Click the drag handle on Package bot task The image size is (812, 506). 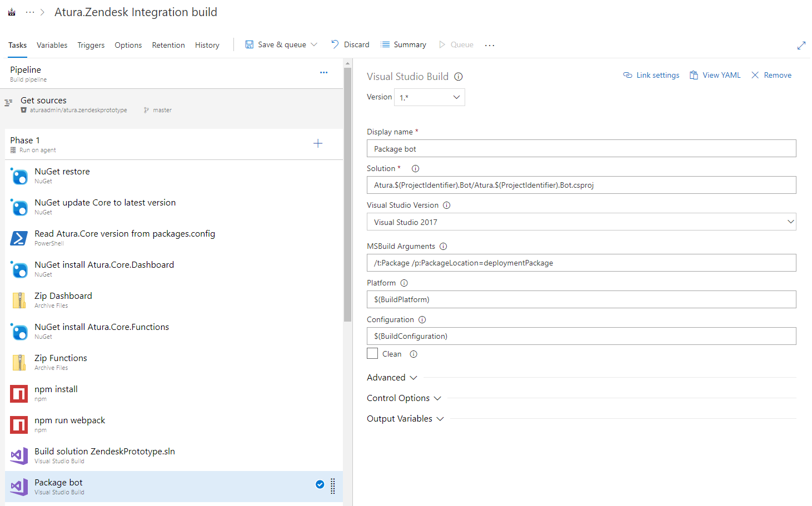click(333, 486)
